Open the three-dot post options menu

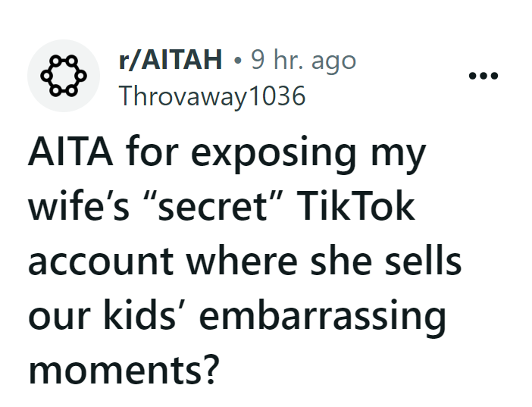point(483,77)
